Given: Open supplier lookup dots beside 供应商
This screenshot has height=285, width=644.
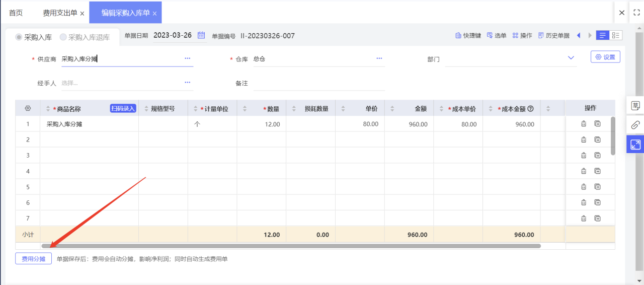Looking at the screenshot, I should pyautogui.click(x=188, y=58).
